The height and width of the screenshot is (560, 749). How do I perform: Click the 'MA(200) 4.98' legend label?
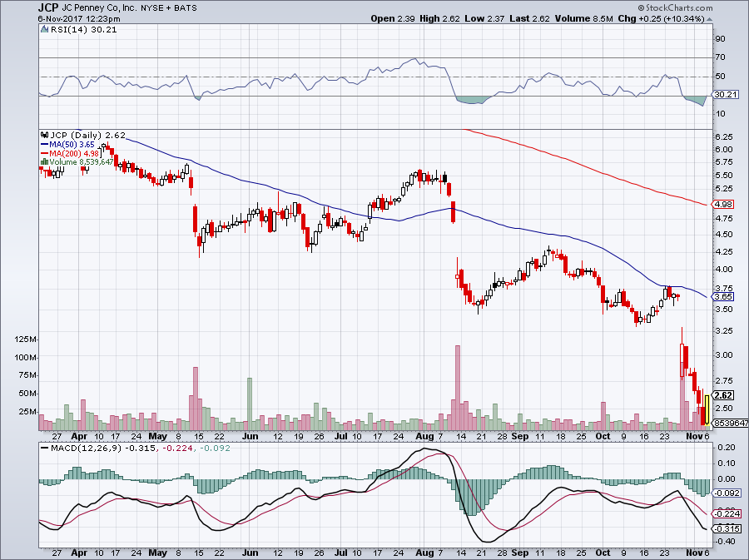(x=74, y=153)
